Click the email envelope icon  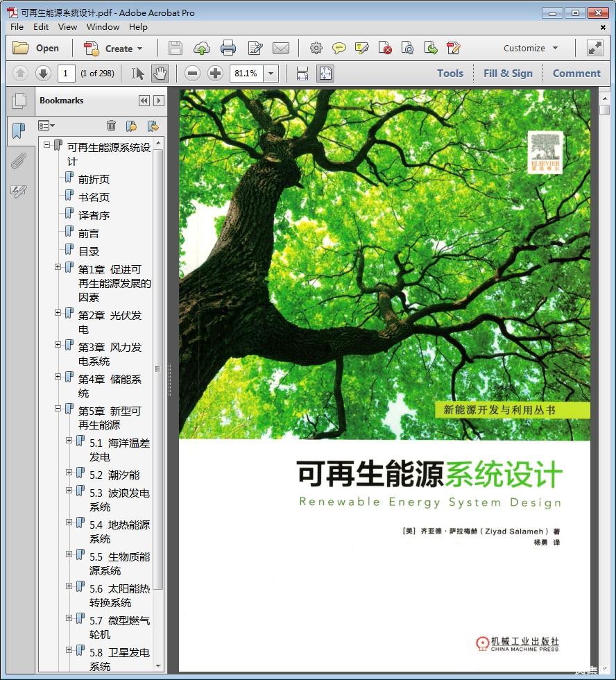[x=281, y=48]
